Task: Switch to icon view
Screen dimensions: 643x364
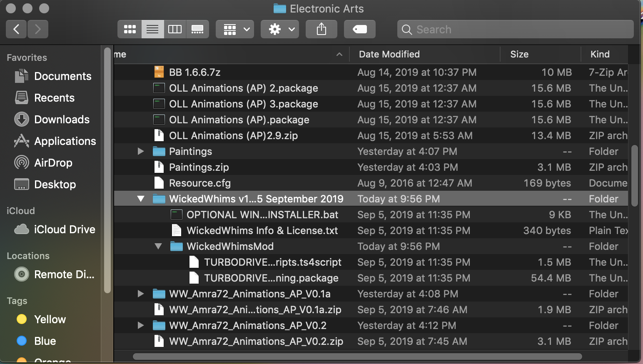Action: tap(130, 29)
